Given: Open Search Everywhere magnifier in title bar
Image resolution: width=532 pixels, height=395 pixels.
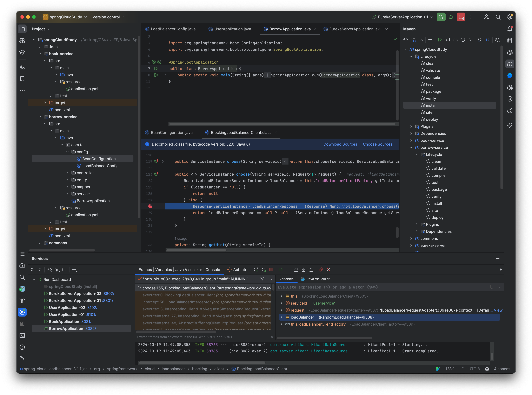Looking at the screenshot, I should [498, 17].
